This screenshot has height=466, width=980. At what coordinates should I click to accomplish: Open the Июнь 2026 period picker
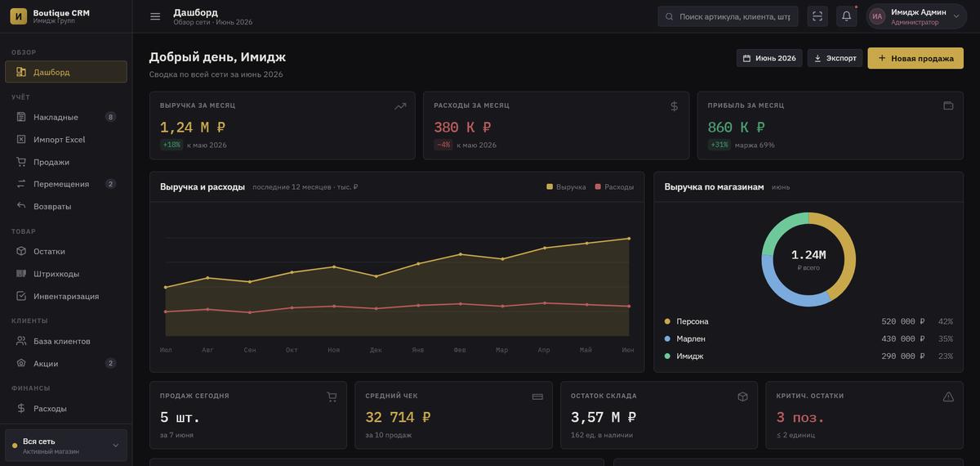tap(769, 58)
